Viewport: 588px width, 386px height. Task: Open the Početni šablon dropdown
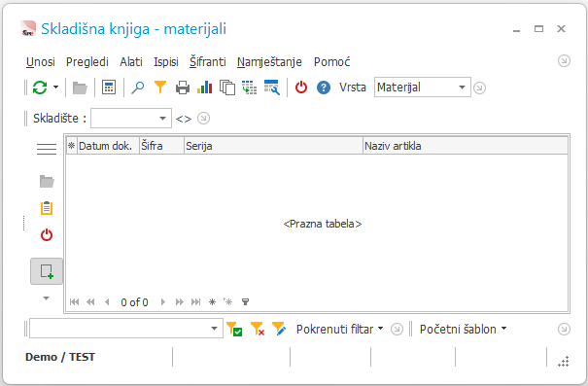pos(464,329)
